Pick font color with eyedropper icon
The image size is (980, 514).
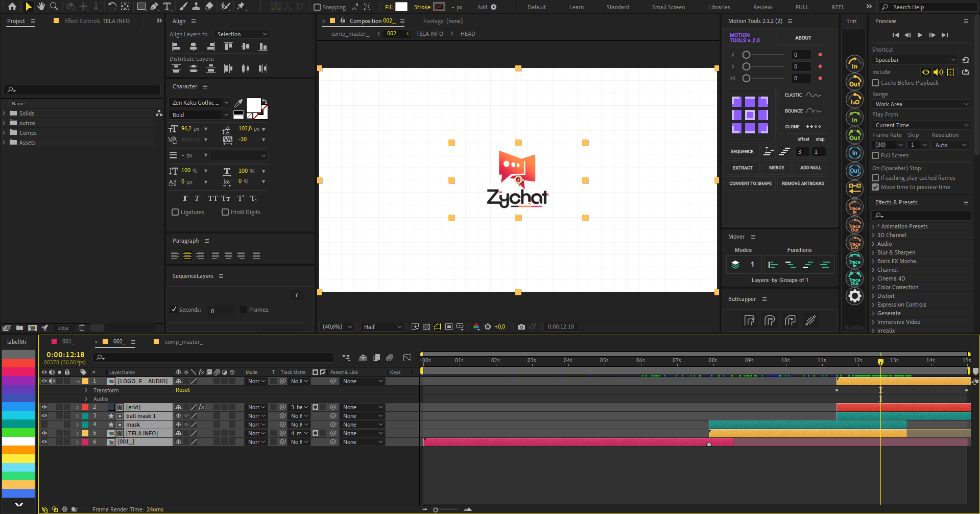[x=238, y=103]
